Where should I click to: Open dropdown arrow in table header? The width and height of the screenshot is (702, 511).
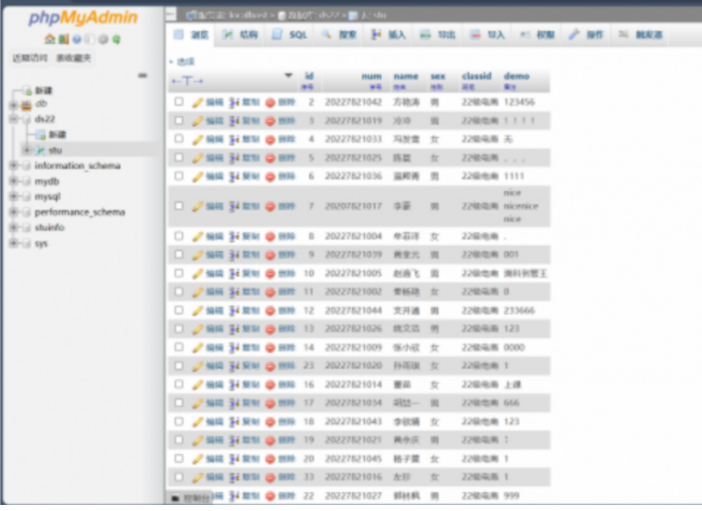[x=289, y=76]
